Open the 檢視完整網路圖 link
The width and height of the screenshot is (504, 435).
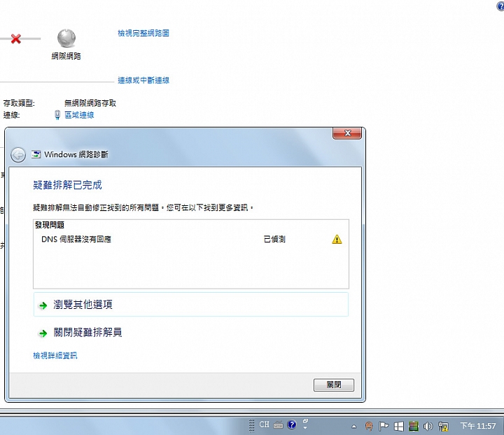143,33
